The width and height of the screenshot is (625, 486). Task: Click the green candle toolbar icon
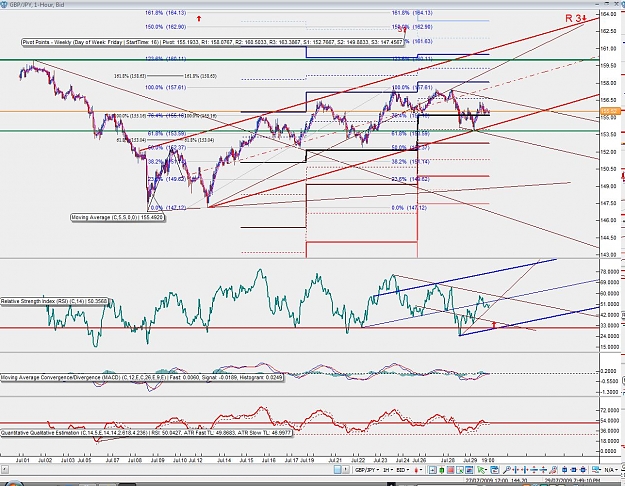coord(442,470)
